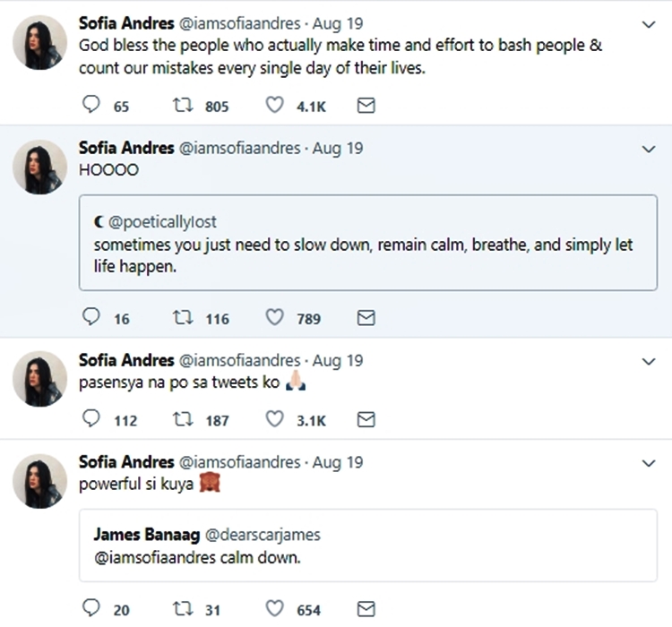
Task: Open Sofia Andres profile name on 'pasensya' tweet
Action: 126,360
